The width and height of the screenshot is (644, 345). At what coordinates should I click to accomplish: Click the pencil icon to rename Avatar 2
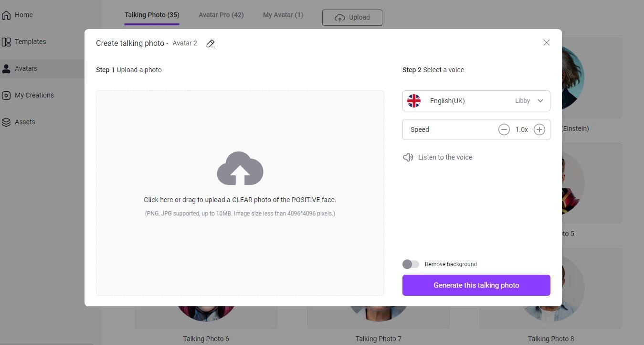click(x=210, y=43)
